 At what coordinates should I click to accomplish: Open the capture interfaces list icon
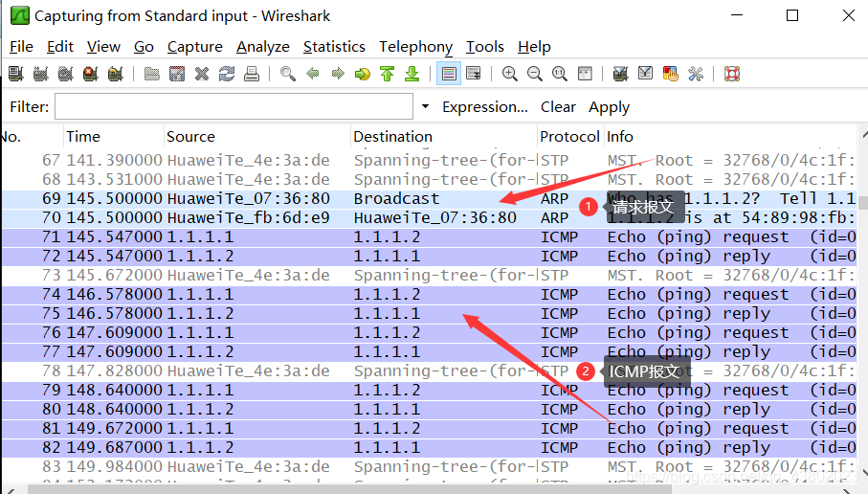pyautogui.click(x=16, y=74)
